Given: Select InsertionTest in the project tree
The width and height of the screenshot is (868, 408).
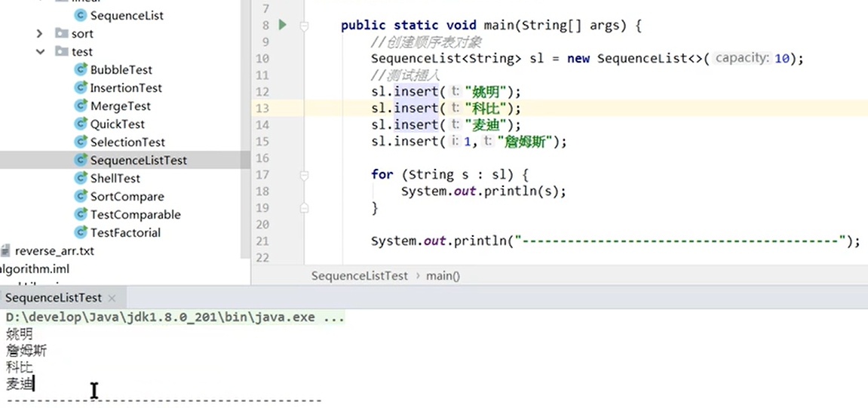Looking at the screenshot, I should tap(126, 87).
